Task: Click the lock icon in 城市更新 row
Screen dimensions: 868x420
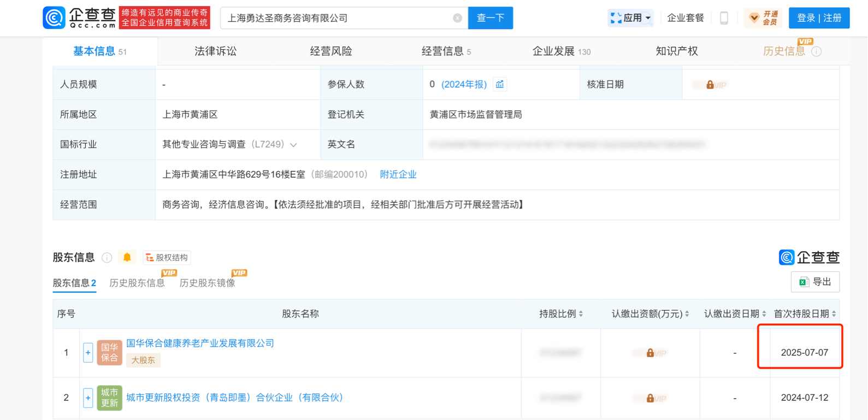Action: [x=650, y=398]
